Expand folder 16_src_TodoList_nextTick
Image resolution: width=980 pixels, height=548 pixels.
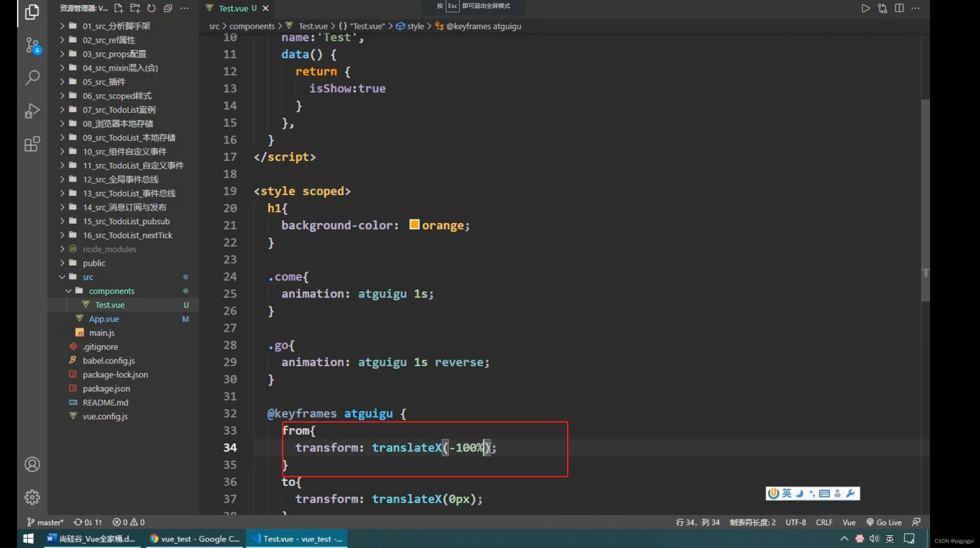click(x=123, y=235)
